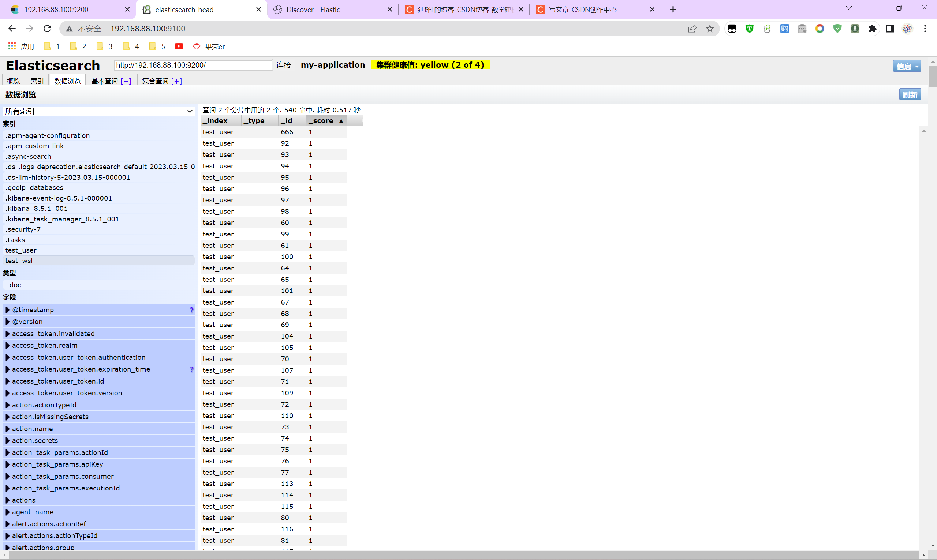
Task: Open the YouTube bookmark icon
Action: coord(179,46)
